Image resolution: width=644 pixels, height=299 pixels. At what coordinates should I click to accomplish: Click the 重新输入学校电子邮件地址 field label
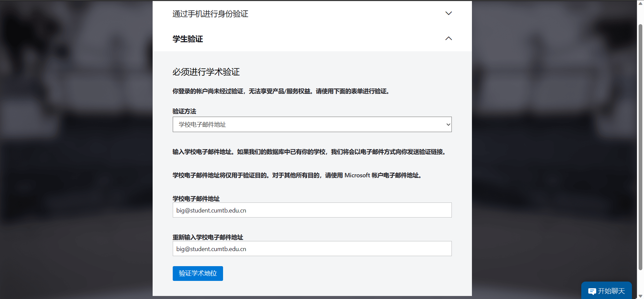click(208, 237)
